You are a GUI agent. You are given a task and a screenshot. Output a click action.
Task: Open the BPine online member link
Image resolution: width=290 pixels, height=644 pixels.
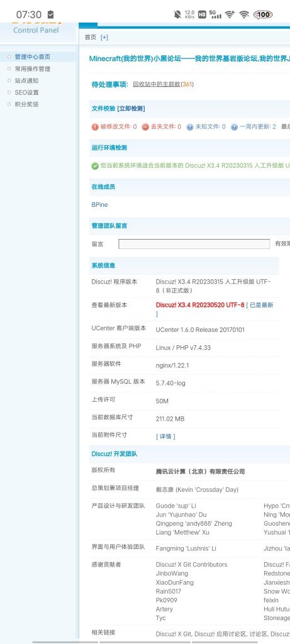(100, 204)
